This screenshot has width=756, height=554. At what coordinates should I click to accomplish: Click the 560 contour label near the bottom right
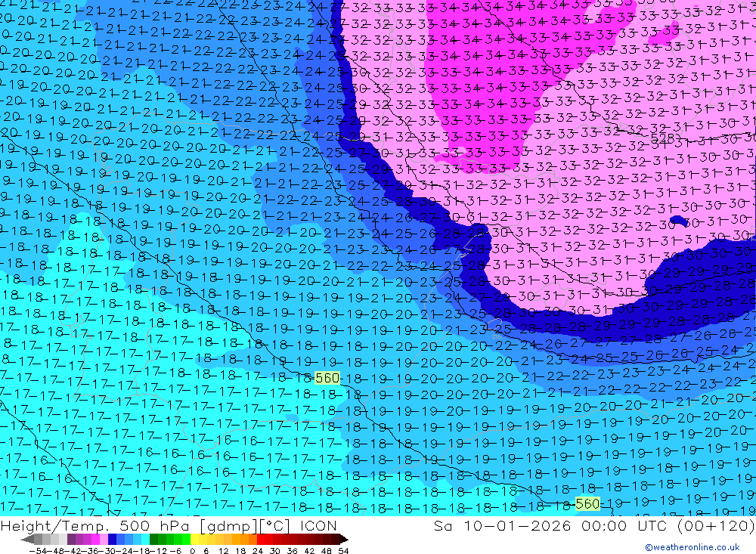[x=587, y=504]
